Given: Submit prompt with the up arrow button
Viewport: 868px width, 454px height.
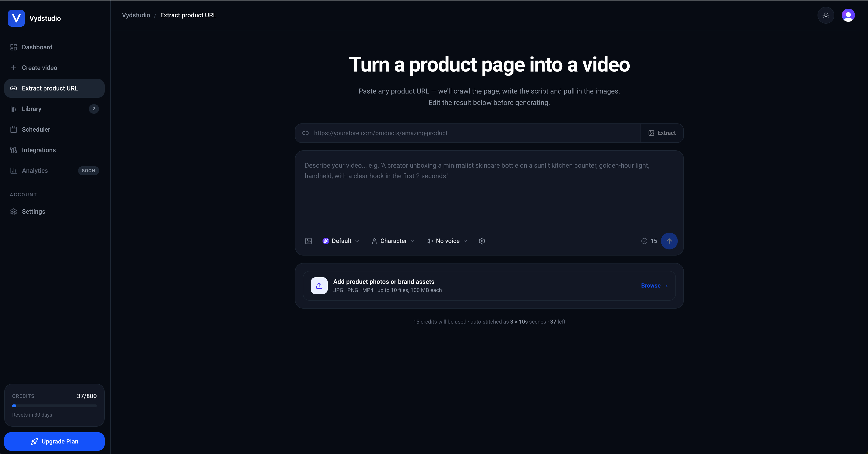Looking at the screenshot, I should click(669, 241).
